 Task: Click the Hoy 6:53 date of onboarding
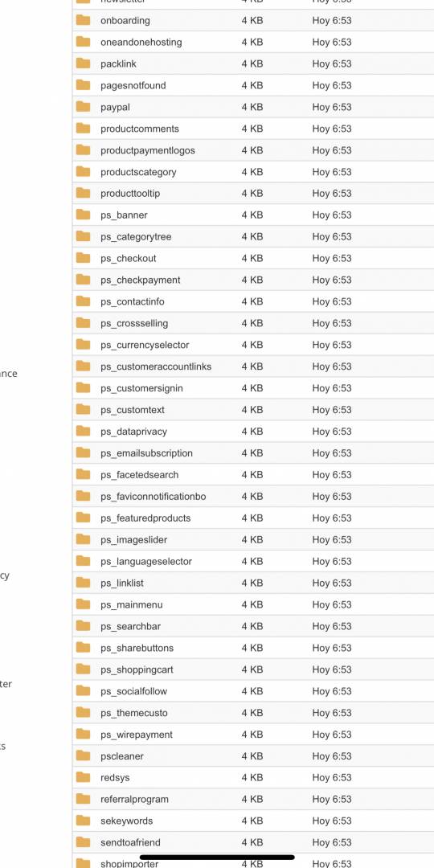point(332,20)
